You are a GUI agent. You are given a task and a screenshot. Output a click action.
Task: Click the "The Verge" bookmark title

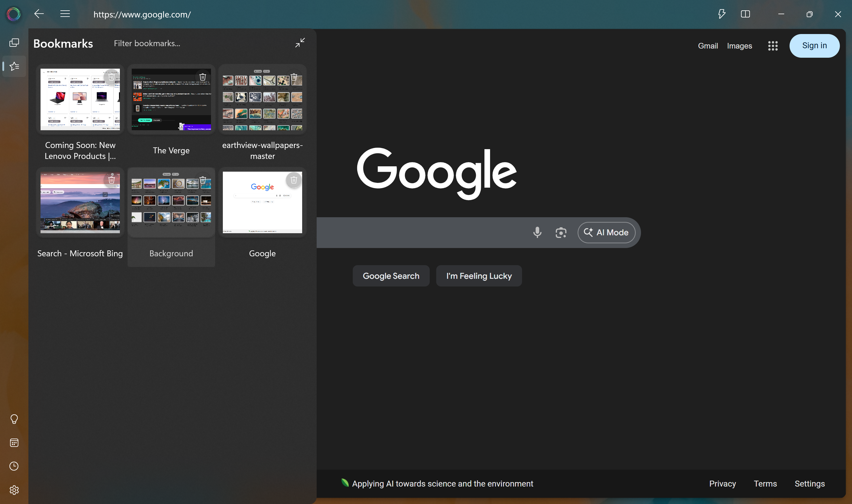tap(171, 150)
